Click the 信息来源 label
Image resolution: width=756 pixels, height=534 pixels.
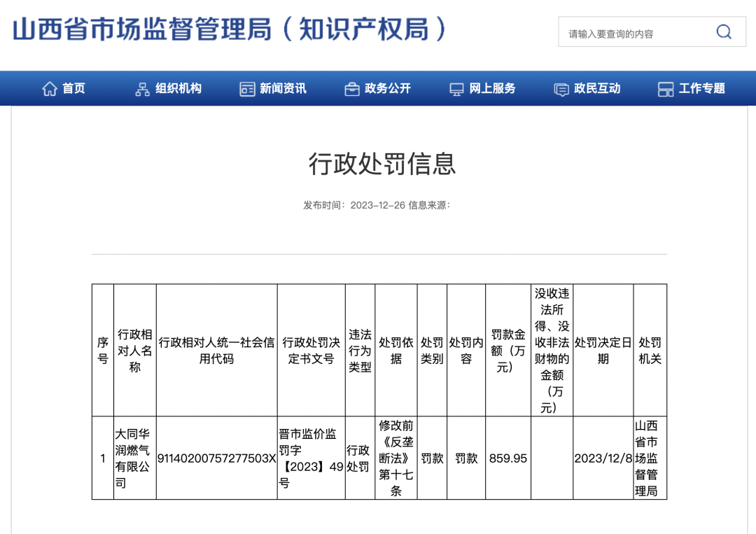(429, 205)
